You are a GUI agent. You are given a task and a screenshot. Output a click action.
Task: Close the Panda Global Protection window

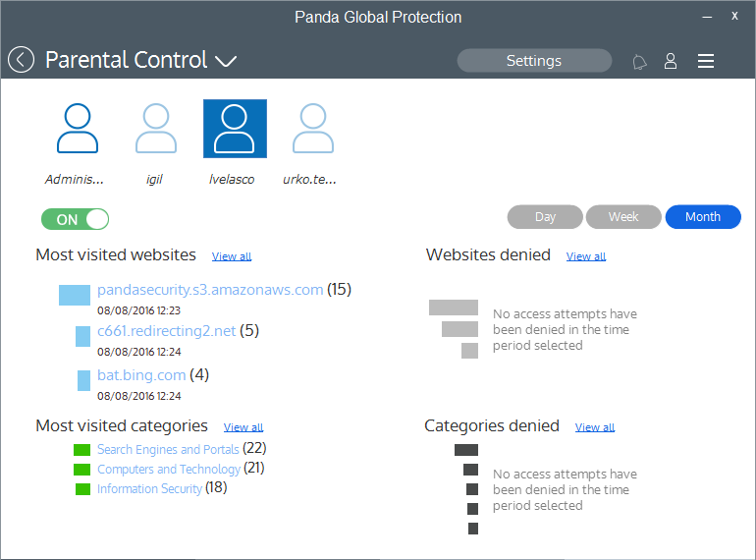click(x=734, y=16)
